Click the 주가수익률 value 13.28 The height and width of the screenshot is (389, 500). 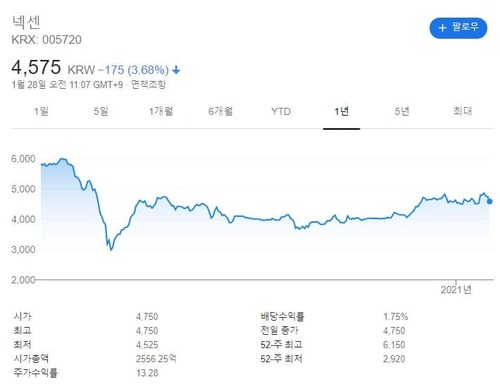147,373
